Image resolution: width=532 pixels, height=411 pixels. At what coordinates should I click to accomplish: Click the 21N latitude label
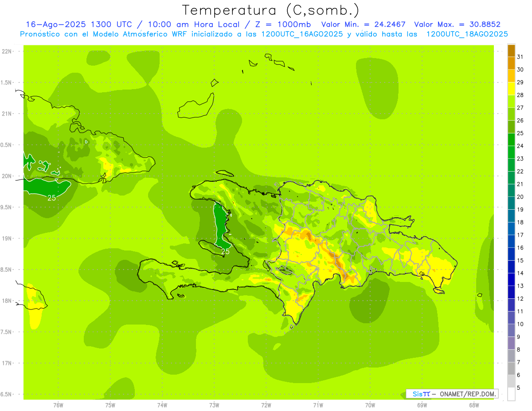tap(7, 114)
